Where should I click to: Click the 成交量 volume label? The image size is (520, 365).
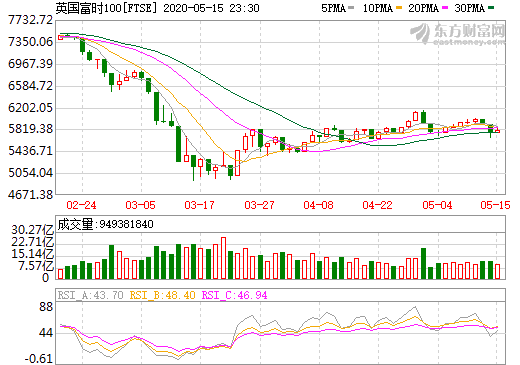(75, 224)
